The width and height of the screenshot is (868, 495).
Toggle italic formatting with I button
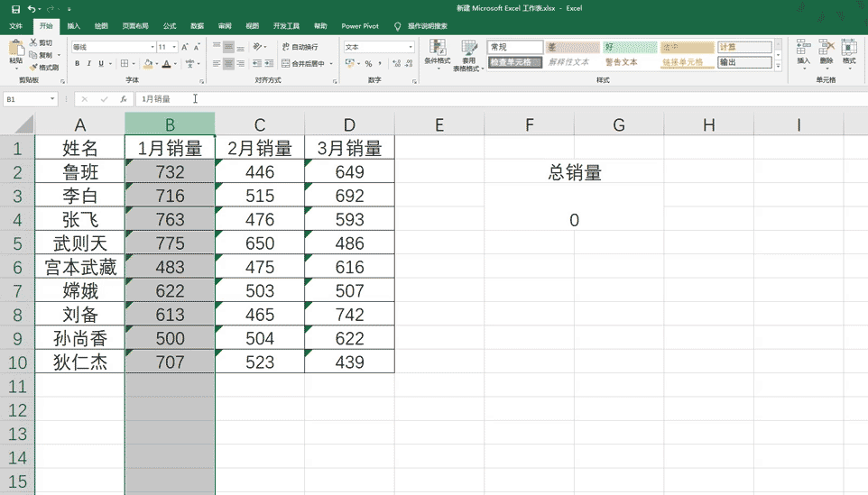click(x=88, y=64)
